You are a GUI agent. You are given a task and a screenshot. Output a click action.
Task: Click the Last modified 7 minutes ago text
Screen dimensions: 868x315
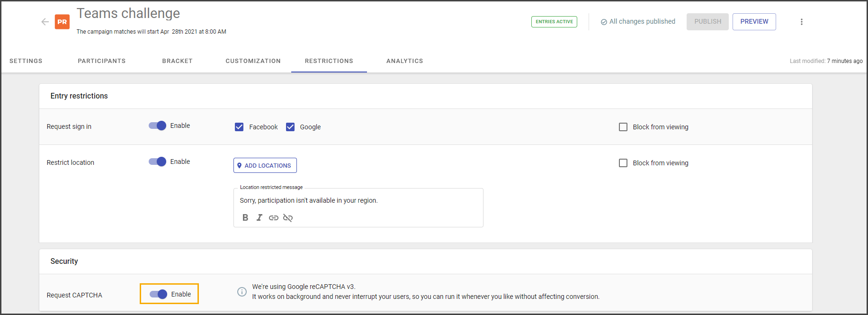(x=826, y=61)
